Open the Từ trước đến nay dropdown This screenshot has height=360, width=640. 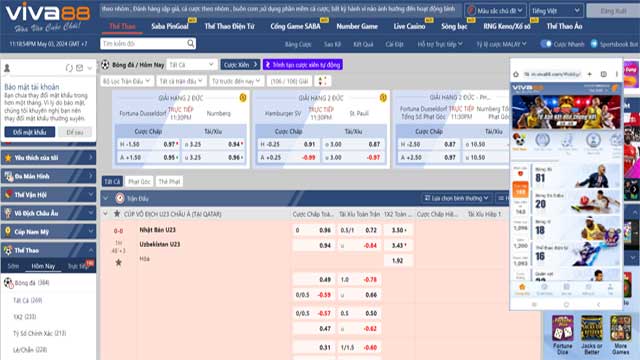point(236,81)
